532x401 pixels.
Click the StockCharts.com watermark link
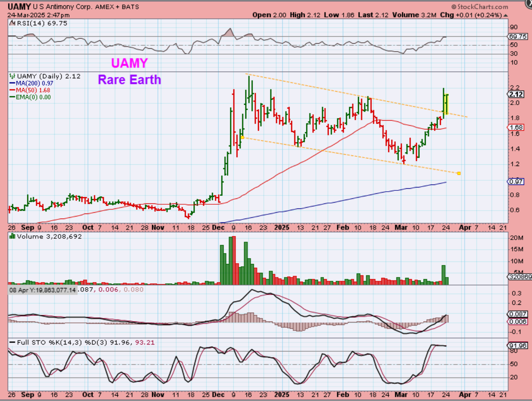click(479, 7)
